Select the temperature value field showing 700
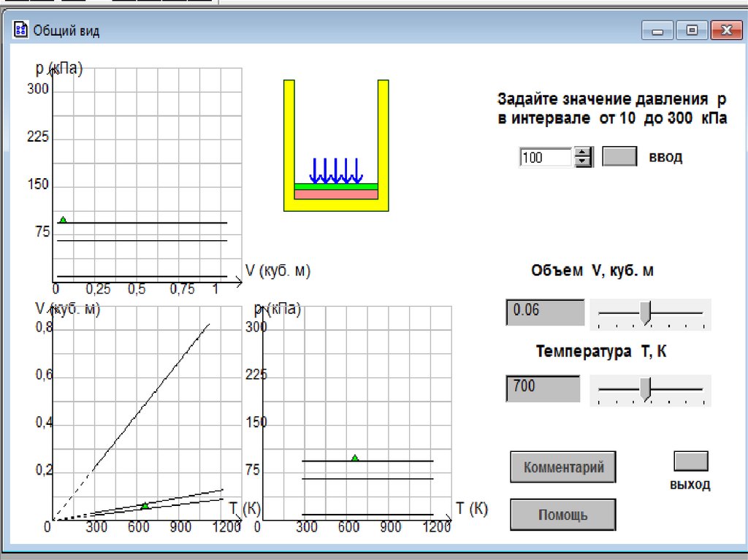Image resolution: width=748 pixels, height=560 pixels. pos(543,388)
